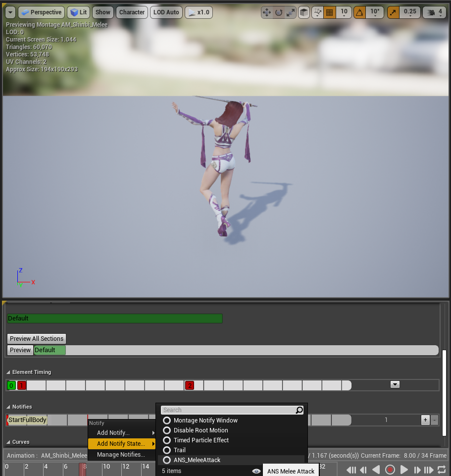
Task: Jump to start of animation
Action: pyautogui.click(x=351, y=470)
